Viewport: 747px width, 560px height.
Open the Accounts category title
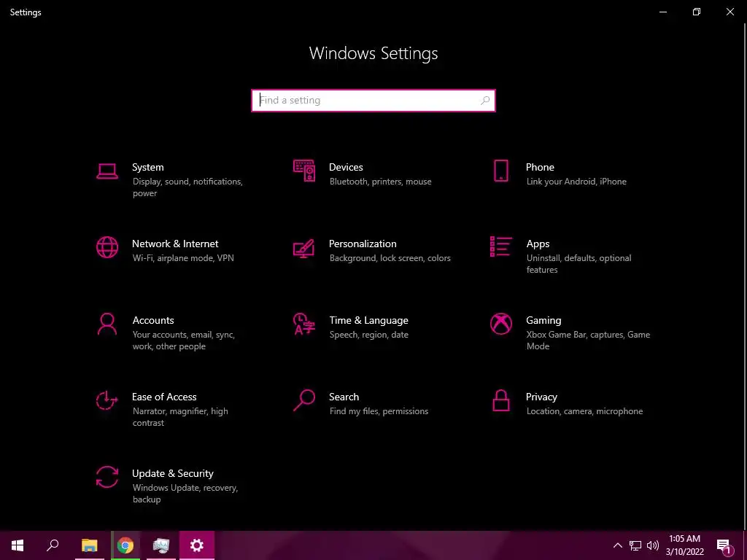pos(153,321)
